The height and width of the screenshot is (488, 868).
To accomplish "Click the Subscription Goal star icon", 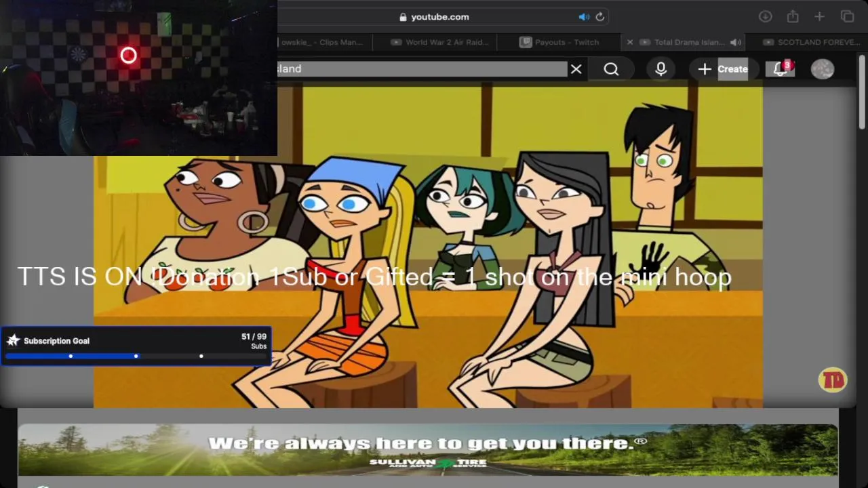I will pyautogui.click(x=13, y=340).
